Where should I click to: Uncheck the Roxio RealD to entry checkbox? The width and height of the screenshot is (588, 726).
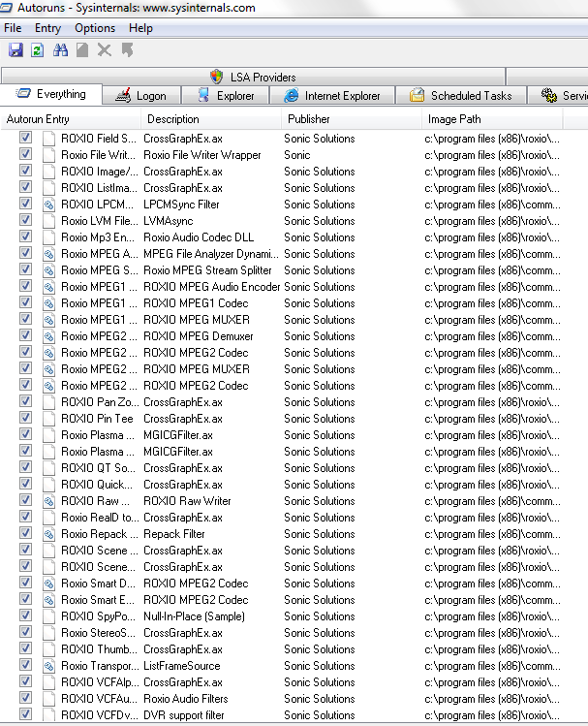(25, 517)
